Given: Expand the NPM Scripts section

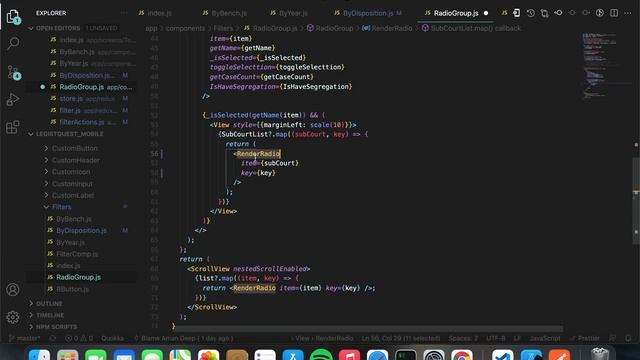Looking at the screenshot, I should pyautogui.click(x=56, y=327).
